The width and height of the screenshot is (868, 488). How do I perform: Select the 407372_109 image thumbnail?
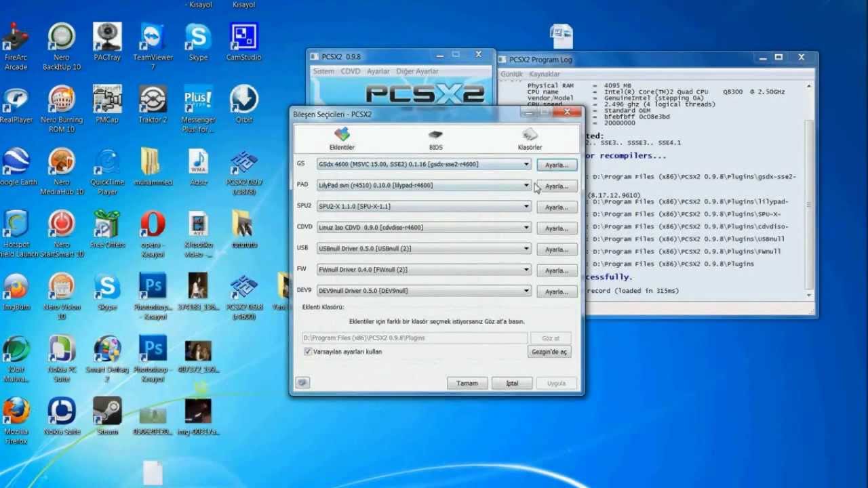coord(198,356)
